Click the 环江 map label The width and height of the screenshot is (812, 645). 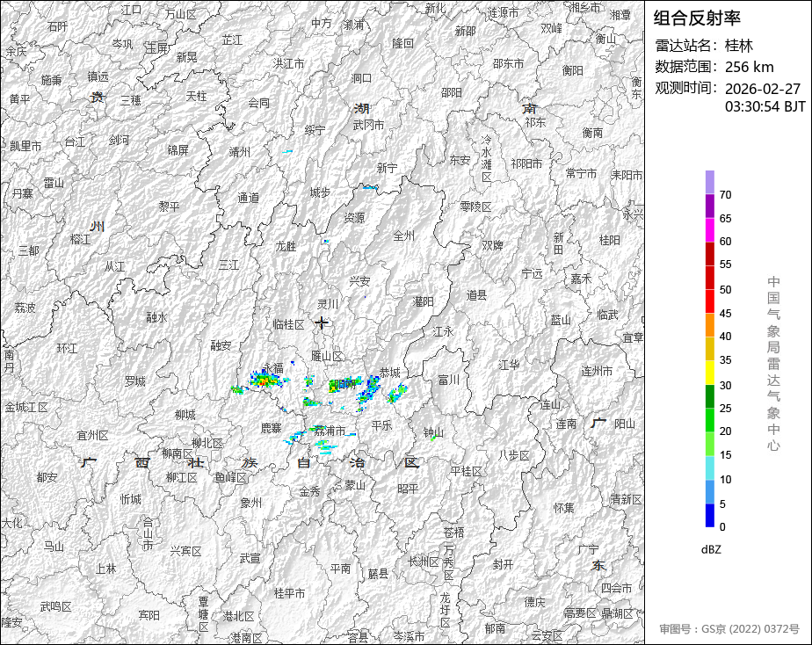point(67,348)
